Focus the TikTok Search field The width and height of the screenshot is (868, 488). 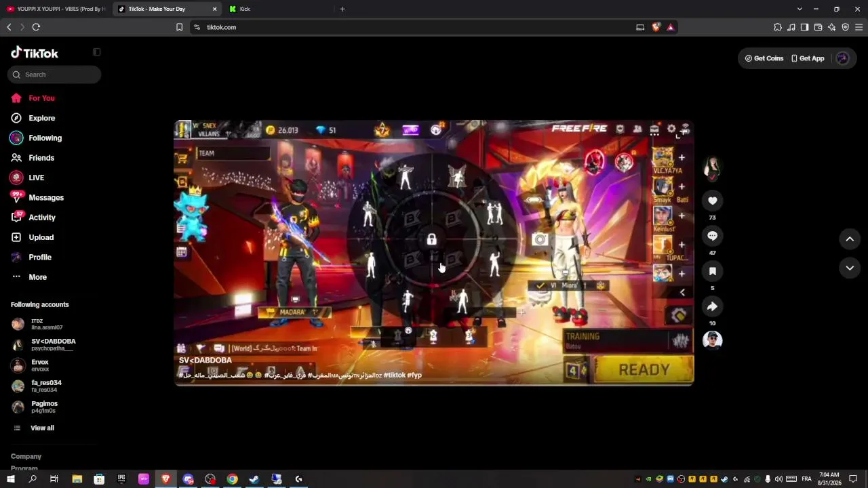coord(54,75)
